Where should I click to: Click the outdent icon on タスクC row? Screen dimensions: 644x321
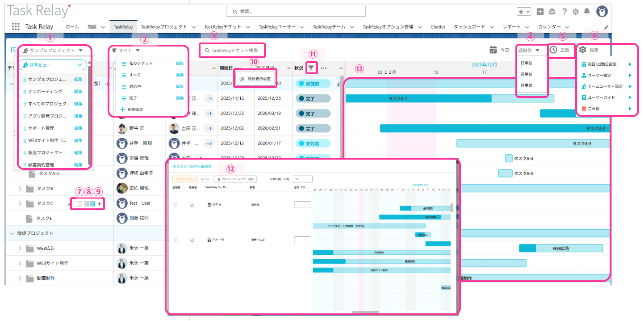[87, 204]
